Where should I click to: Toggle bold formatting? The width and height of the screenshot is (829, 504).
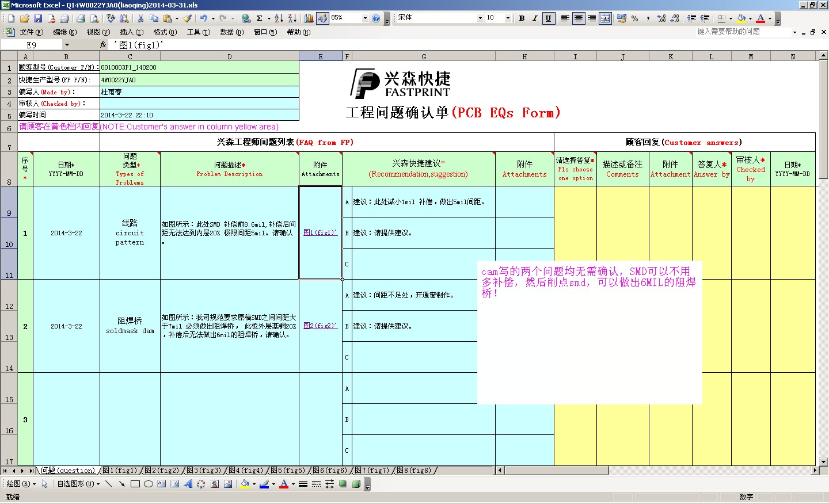[x=522, y=18]
